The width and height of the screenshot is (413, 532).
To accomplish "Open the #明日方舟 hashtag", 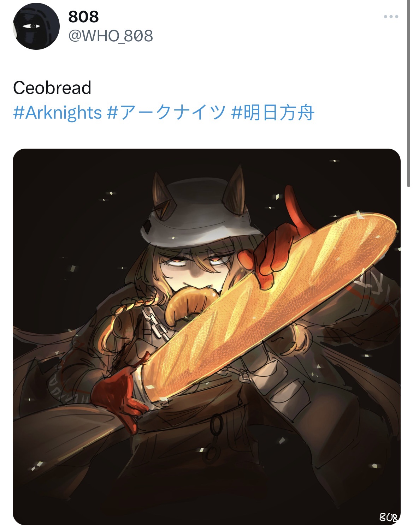I will coord(272,113).
